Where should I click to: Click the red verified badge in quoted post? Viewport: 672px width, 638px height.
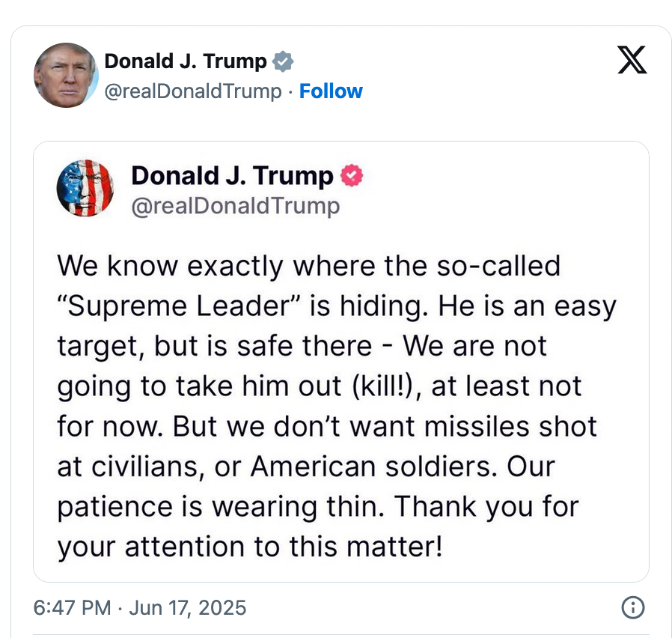coord(352,176)
